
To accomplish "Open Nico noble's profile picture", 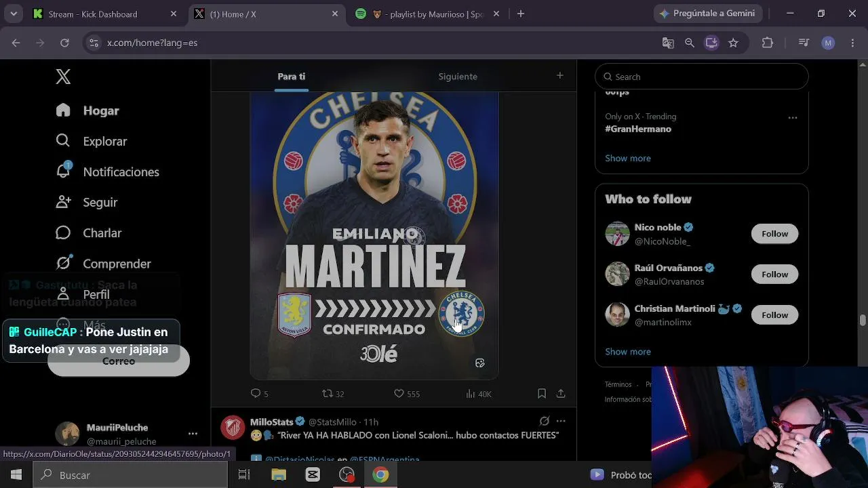I will (x=617, y=234).
